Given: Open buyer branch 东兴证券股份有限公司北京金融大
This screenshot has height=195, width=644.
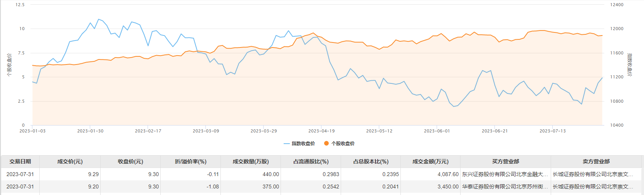Looking at the screenshot, I should point(505,175).
